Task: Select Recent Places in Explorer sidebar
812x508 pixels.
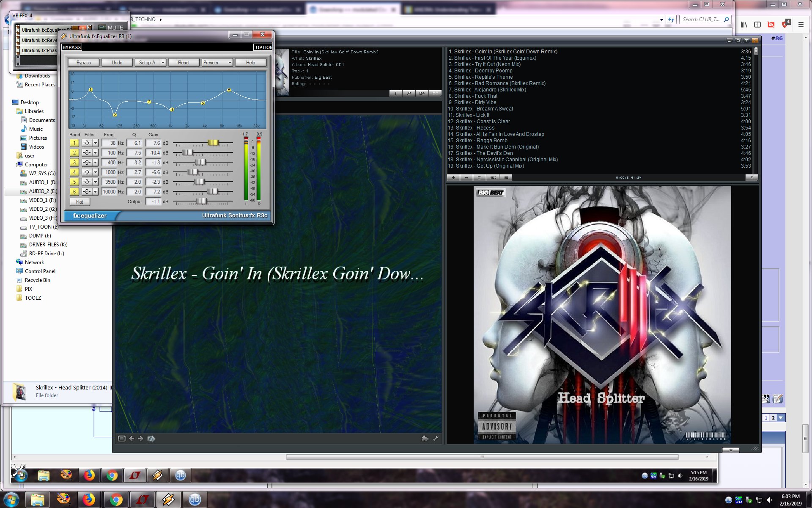Action: click(x=40, y=85)
